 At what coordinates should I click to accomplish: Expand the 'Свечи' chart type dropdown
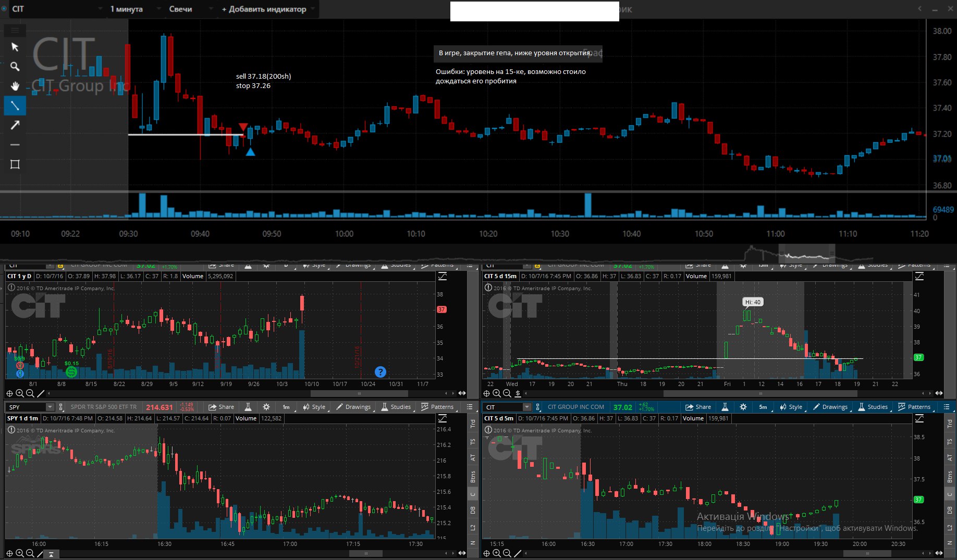coord(180,9)
